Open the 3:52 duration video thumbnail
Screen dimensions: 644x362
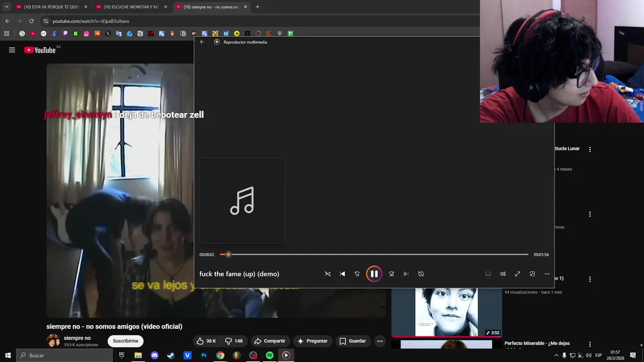446,312
